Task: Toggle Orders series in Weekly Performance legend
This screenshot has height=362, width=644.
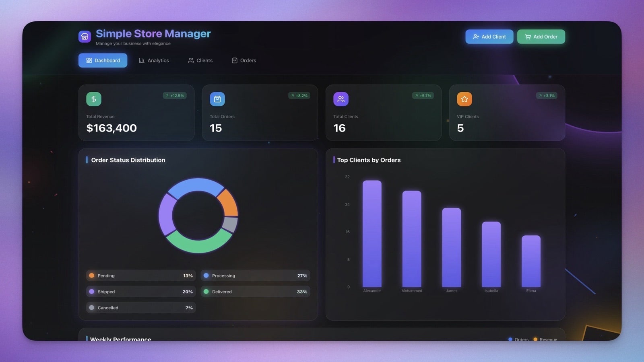Action: (x=518, y=339)
